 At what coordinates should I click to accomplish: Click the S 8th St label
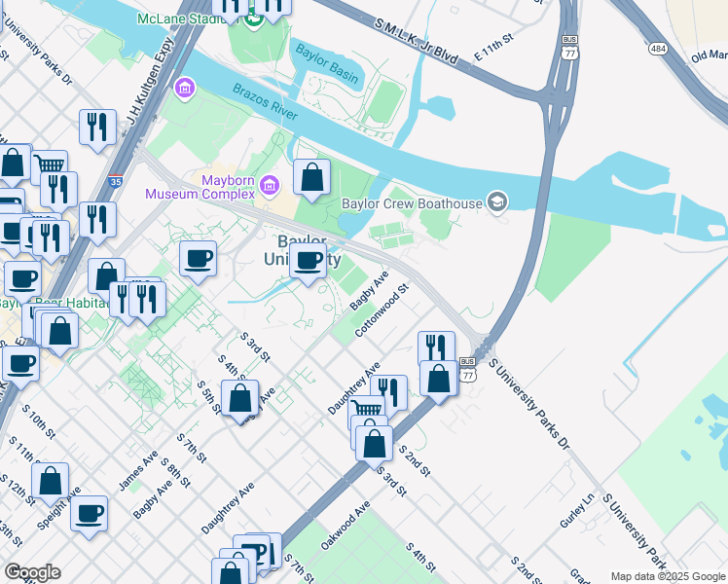pyautogui.click(x=175, y=473)
